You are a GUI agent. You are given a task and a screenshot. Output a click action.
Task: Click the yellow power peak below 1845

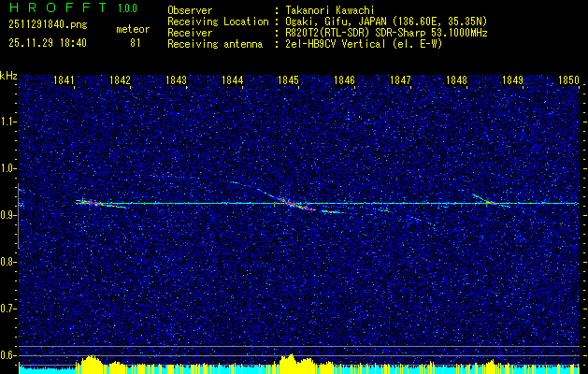tap(290, 359)
